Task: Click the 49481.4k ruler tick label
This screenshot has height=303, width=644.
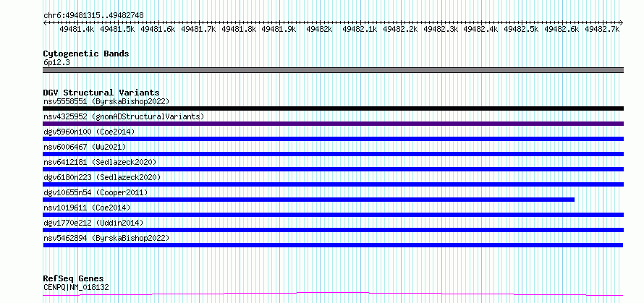Action: (x=77, y=29)
